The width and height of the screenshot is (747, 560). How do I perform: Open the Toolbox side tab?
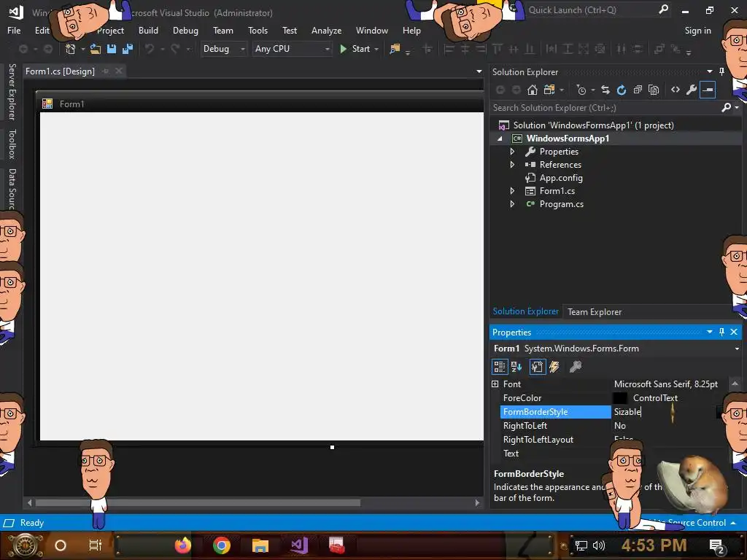pyautogui.click(x=12, y=144)
